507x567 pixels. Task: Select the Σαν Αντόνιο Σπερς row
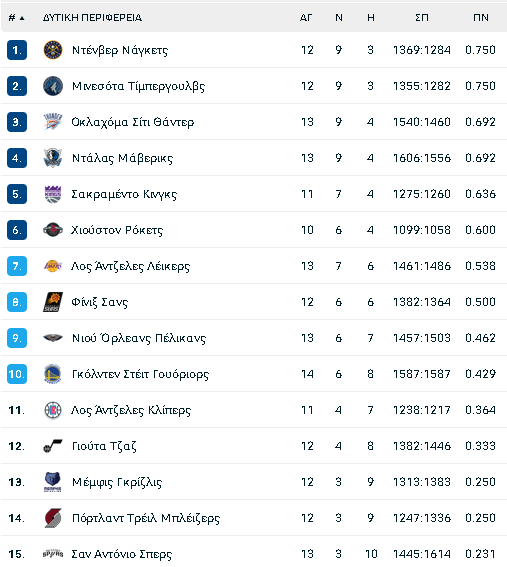coord(254,553)
